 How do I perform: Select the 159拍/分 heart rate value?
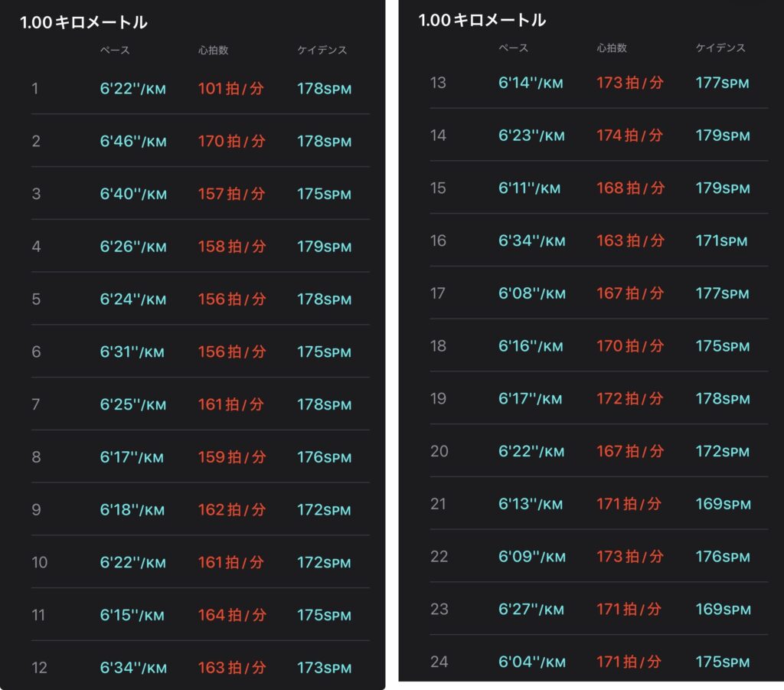231,456
